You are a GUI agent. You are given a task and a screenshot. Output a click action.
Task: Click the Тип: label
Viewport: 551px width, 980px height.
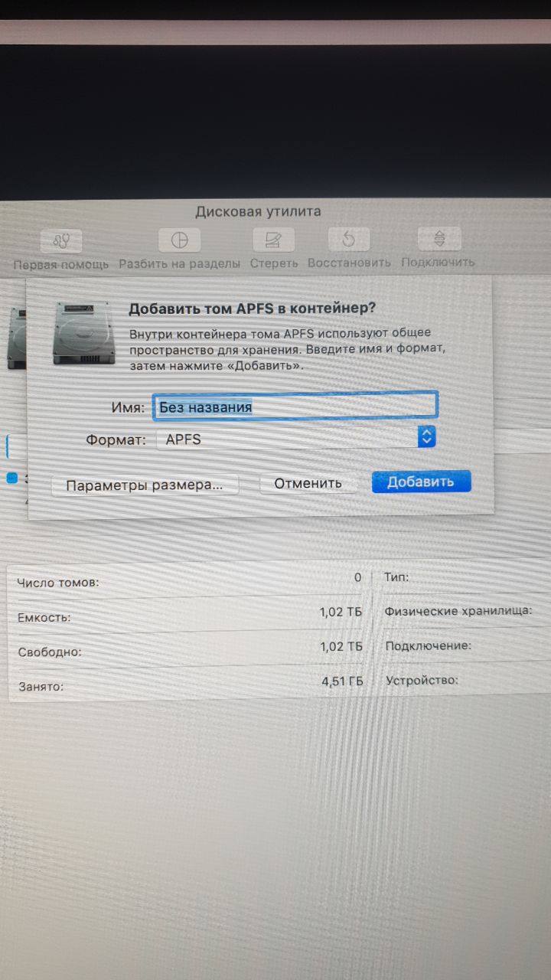tap(396, 577)
